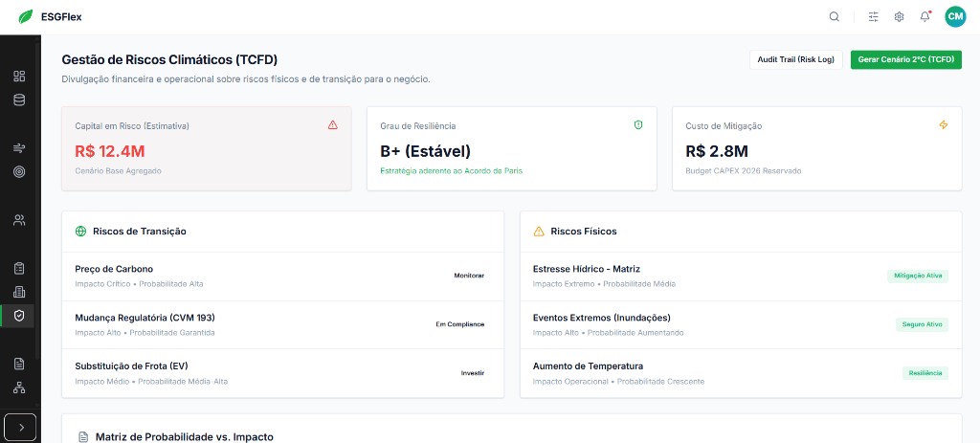
Task: Open settings via the gear icon
Action: pos(899,16)
